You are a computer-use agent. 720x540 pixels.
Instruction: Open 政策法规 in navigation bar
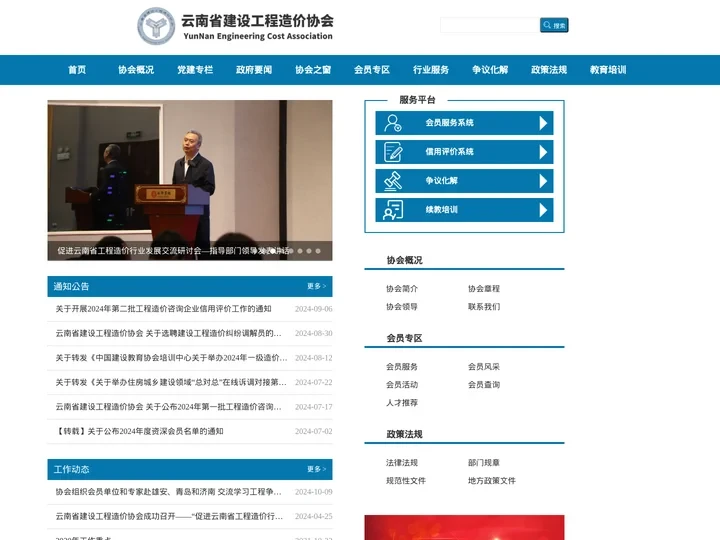549,70
